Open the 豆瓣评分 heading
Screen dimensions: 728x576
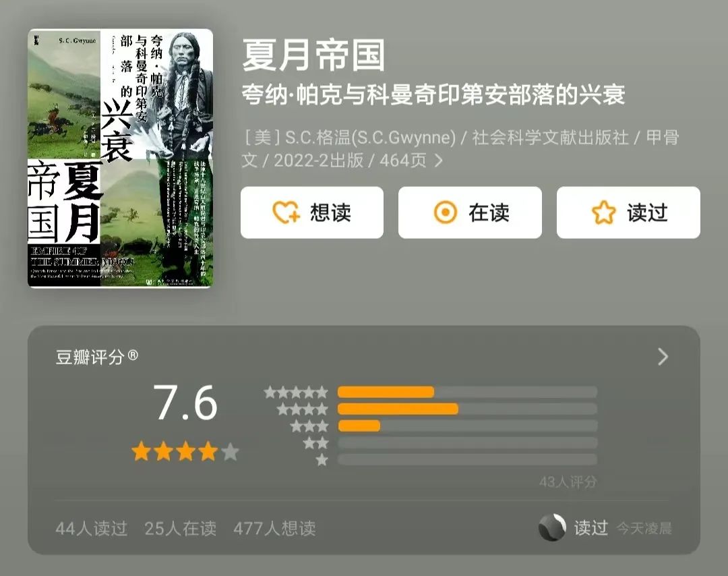96,357
